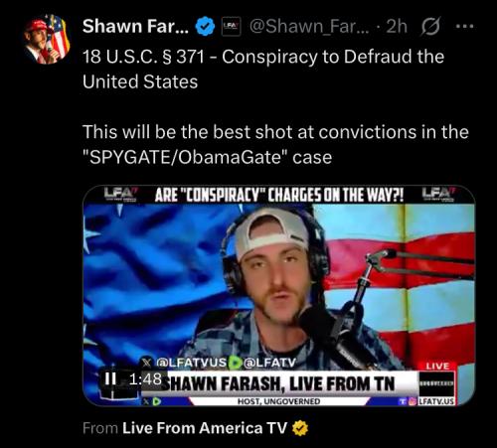The width and height of the screenshot is (497, 448).
Task: Open the three-dot more options menu
Action: pos(464,26)
